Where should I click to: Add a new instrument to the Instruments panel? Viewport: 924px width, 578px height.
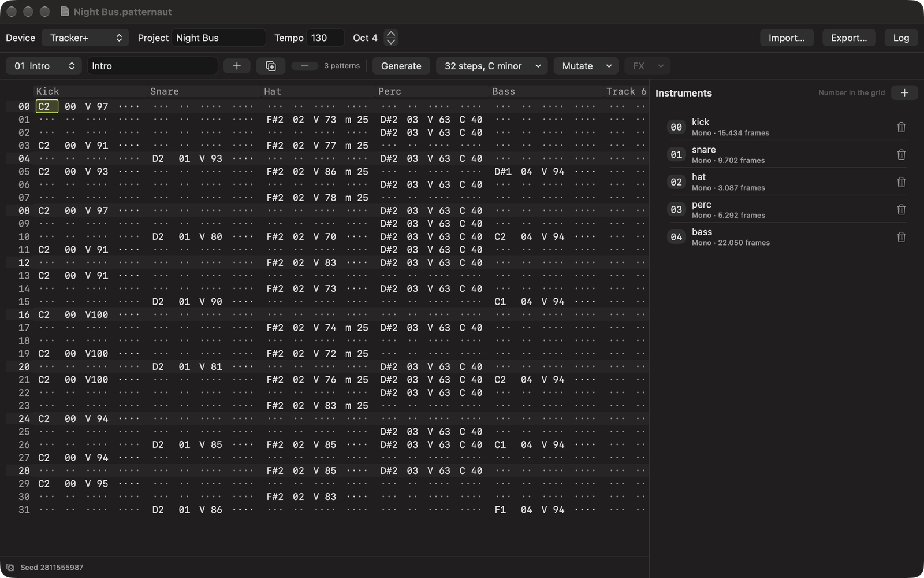(x=904, y=92)
